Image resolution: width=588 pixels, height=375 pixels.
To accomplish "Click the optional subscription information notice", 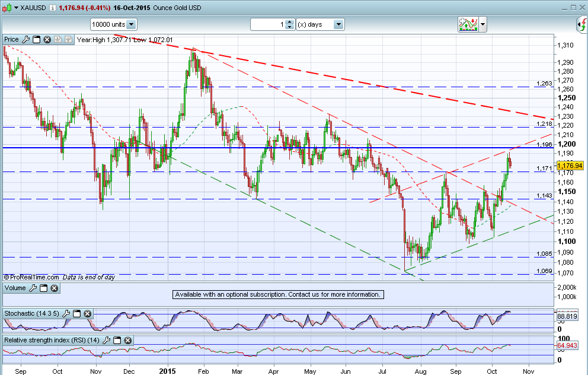I will tap(278, 295).
